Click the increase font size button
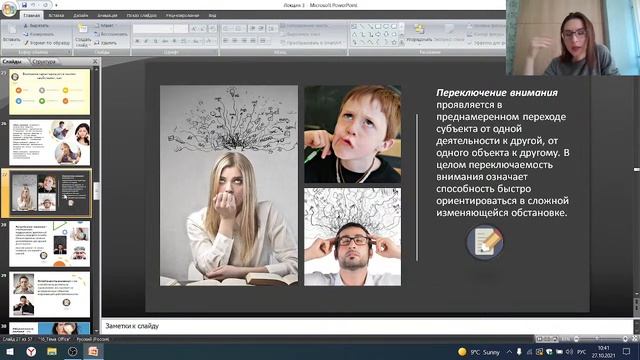This screenshot has height=360, width=640. point(194,29)
